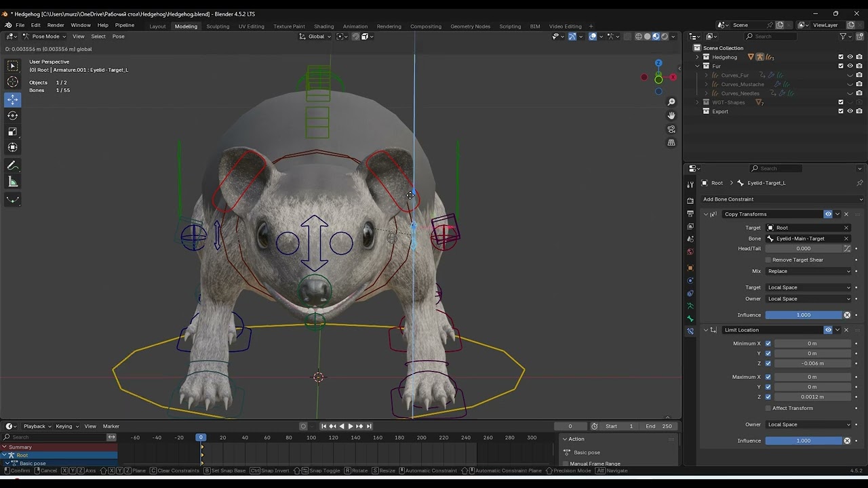Select the Annotate tool
This screenshot has height=488, width=868.
pos(13,165)
